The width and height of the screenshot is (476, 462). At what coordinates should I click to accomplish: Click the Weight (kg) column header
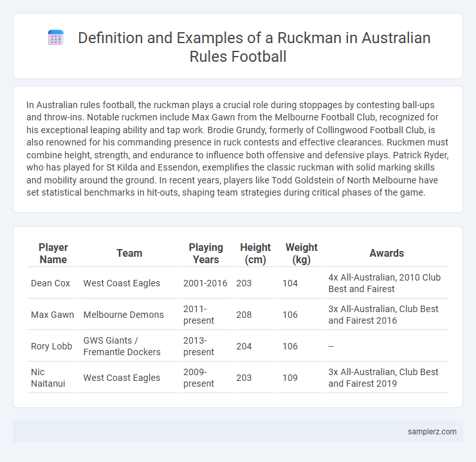click(302, 254)
